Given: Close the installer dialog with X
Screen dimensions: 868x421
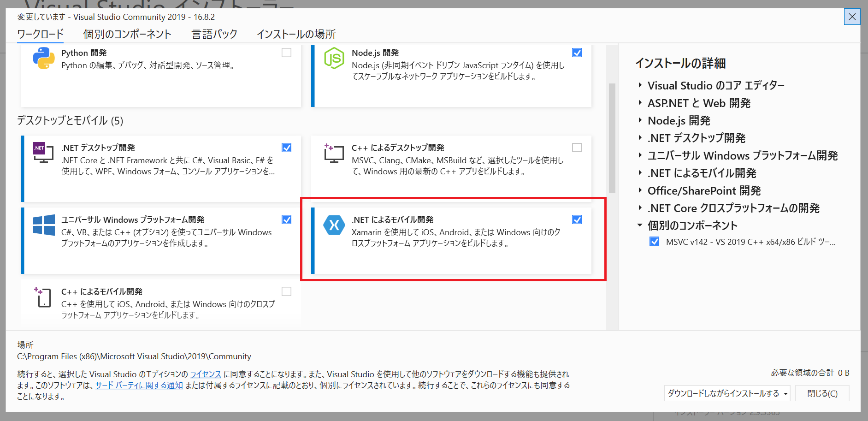Looking at the screenshot, I should click(852, 17).
